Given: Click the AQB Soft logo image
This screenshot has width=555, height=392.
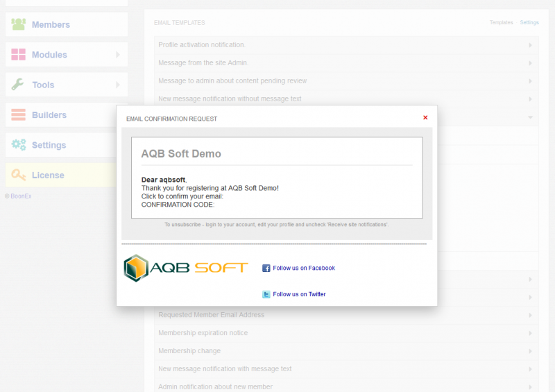Looking at the screenshot, I should [186, 268].
